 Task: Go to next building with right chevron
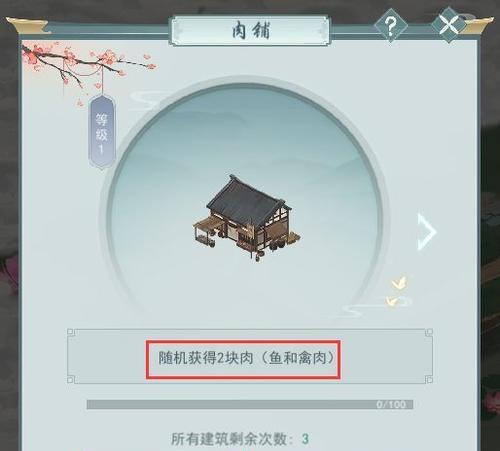click(427, 232)
